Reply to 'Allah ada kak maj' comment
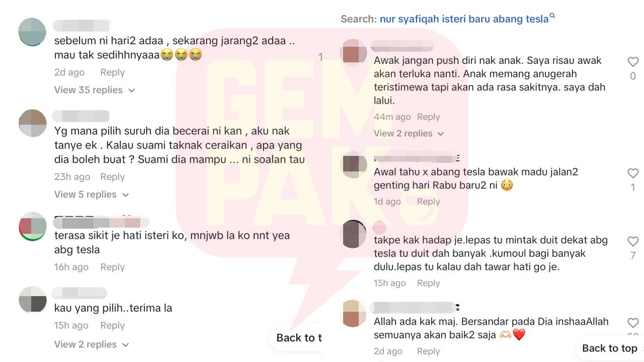The height and width of the screenshot is (362, 644). (x=428, y=351)
